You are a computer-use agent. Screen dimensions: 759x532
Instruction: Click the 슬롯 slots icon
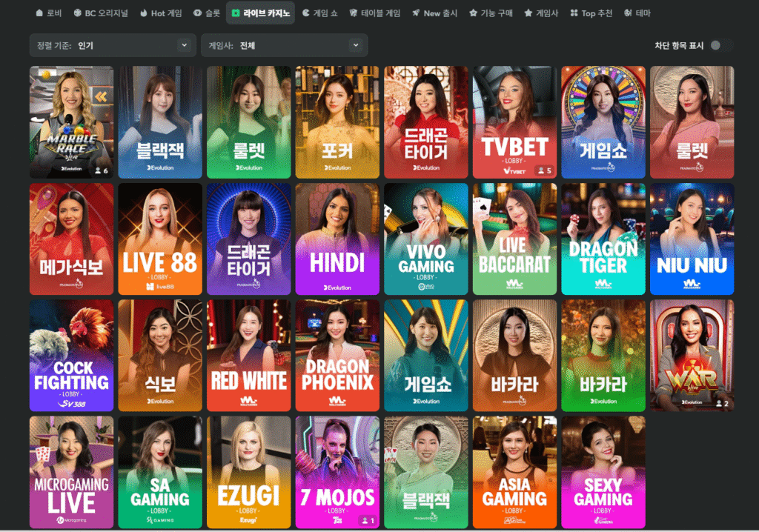[x=197, y=13]
